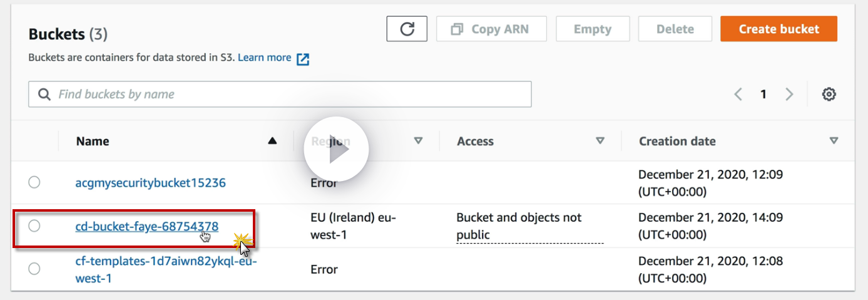The width and height of the screenshot is (868, 300).
Task: Sort by Name column ascending arrow
Action: 272,141
